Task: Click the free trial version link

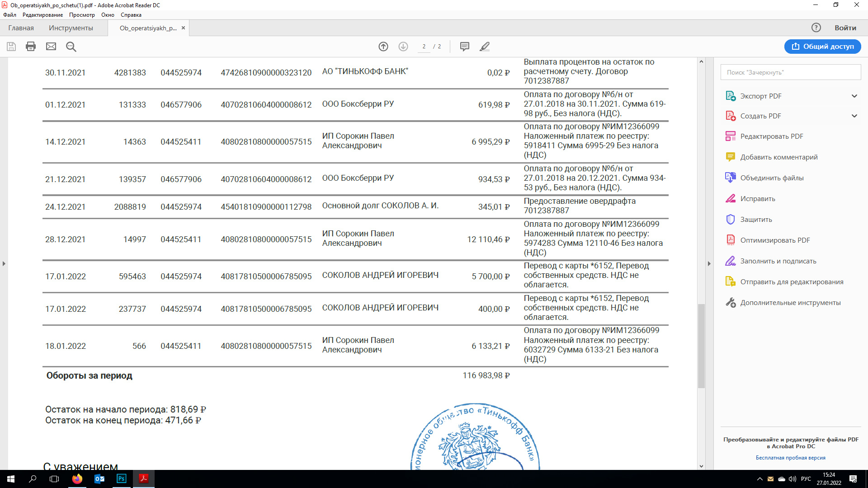Action: point(790,458)
